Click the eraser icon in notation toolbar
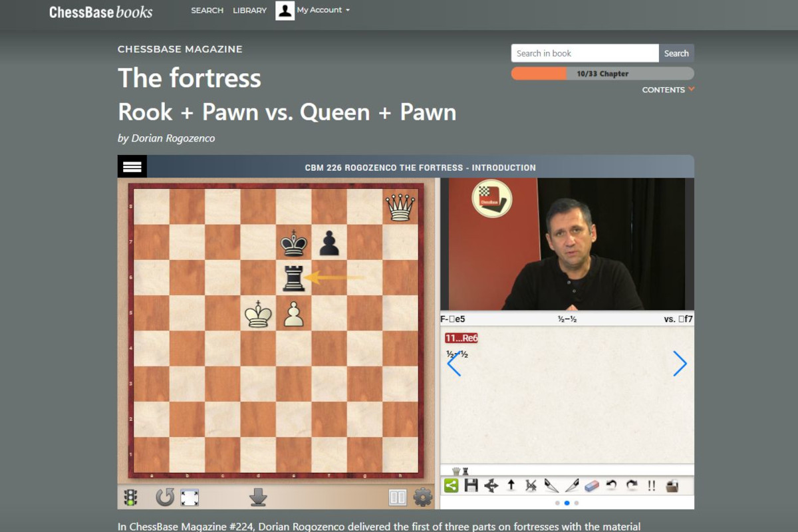The image size is (798, 532). pyautogui.click(x=591, y=485)
